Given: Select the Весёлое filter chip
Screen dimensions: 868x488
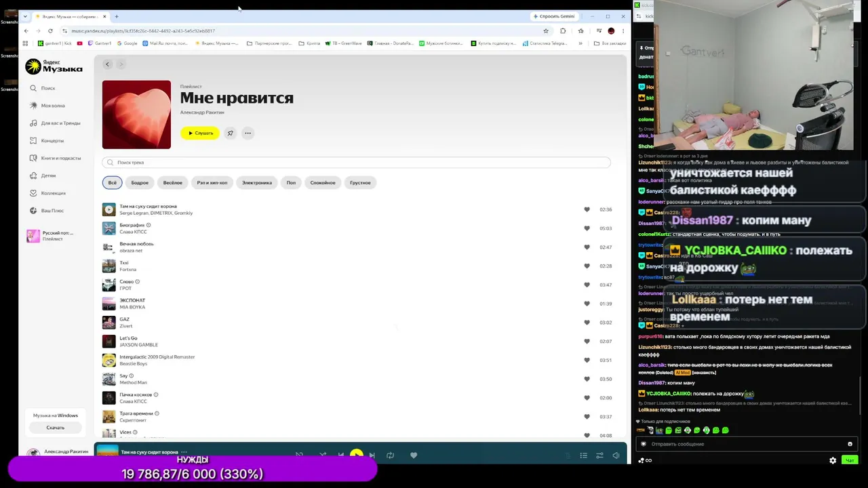Looking at the screenshot, I should [x=173, y=182].
